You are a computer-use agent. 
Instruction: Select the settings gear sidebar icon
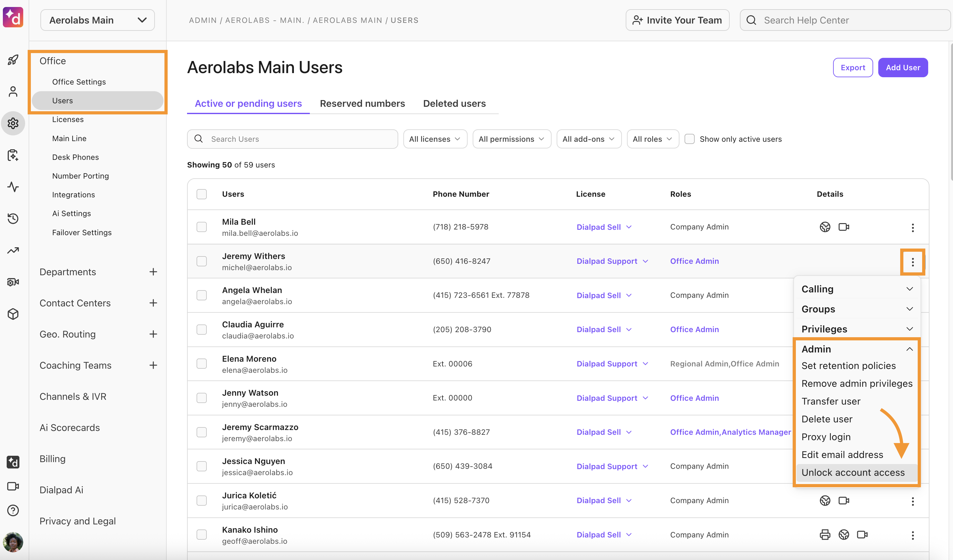[x=13, y=123]
